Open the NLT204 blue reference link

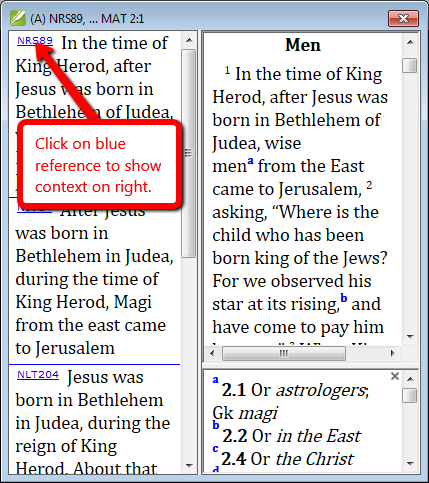(x=38, y=375)
